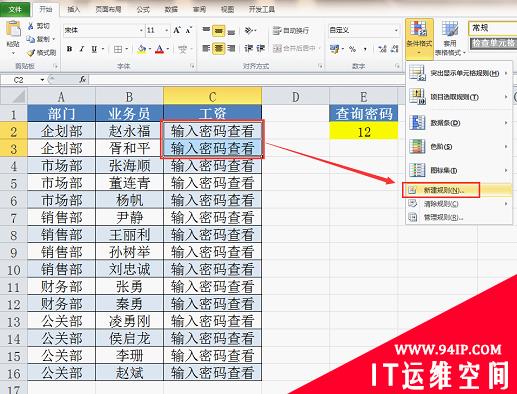Click the Paste clipboard icon

point(13,29)
